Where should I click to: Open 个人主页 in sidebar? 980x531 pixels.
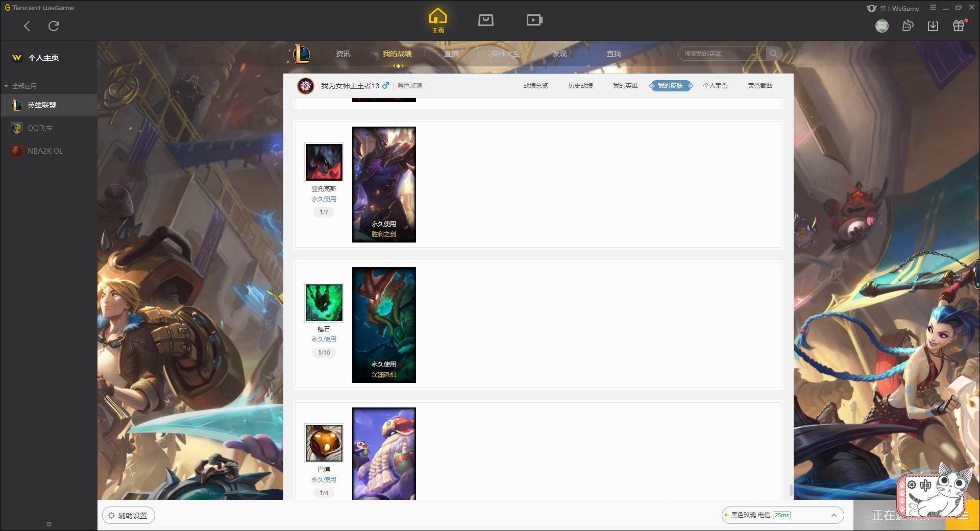pyautogui.click(x=43, y=58)
